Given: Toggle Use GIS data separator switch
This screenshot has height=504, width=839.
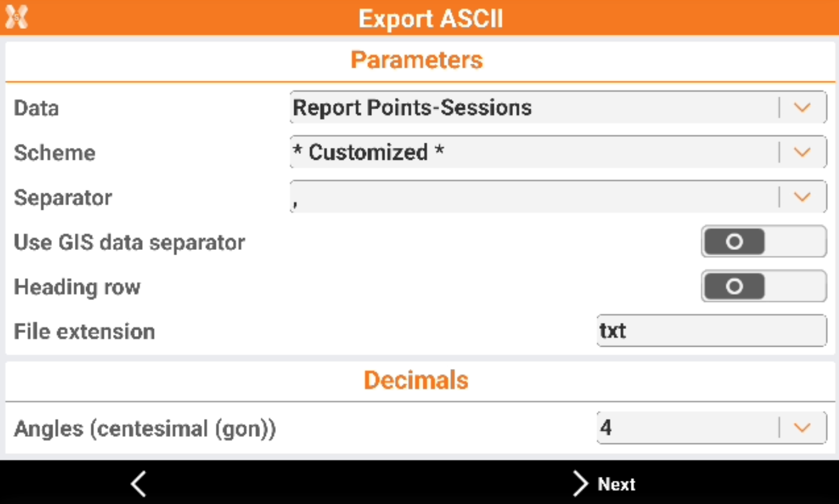Looking at the screenshot, I should (764, 242).
